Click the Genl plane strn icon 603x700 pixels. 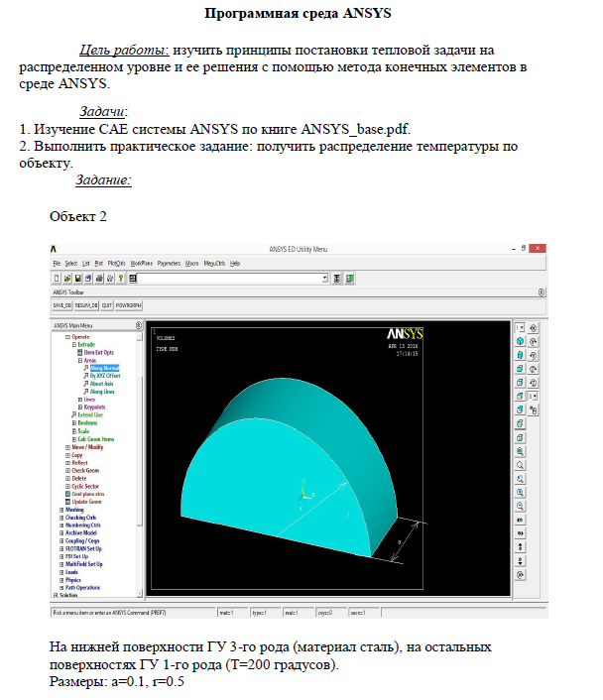point(67,494)
